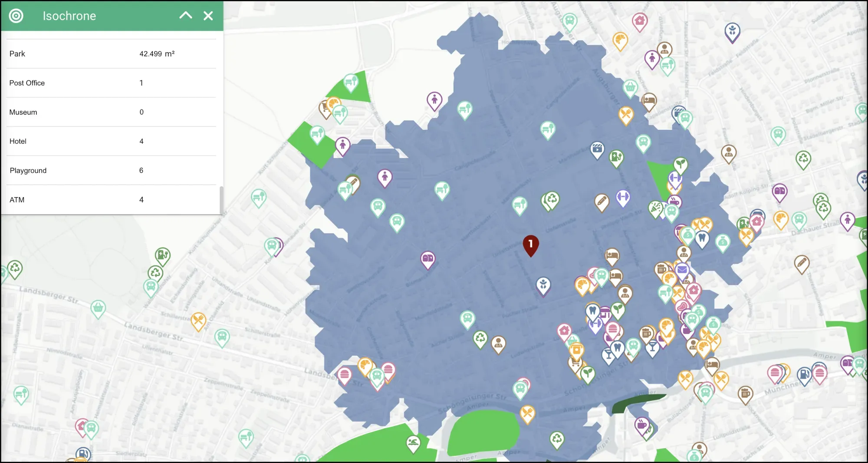
Task: Select the red location marker numbered 1
Action: tap(531, 245)
